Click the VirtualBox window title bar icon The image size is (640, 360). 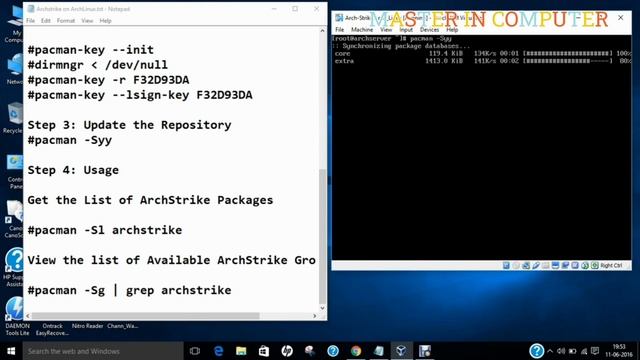[x=339, y=18]
